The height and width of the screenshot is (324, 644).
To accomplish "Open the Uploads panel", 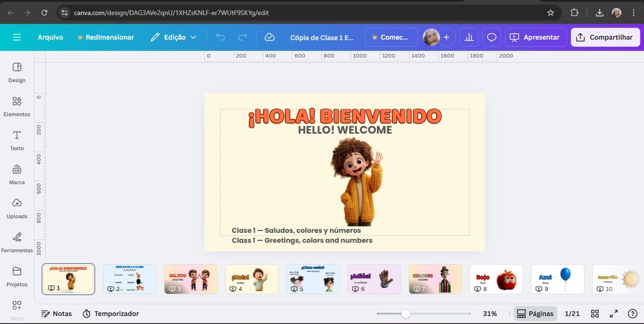I will tap(17, 208).
